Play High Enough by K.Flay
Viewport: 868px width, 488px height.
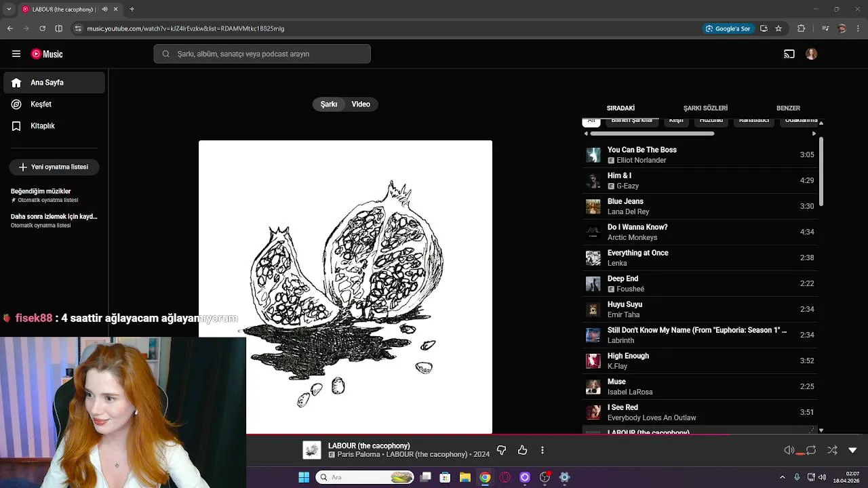point(700,361)
